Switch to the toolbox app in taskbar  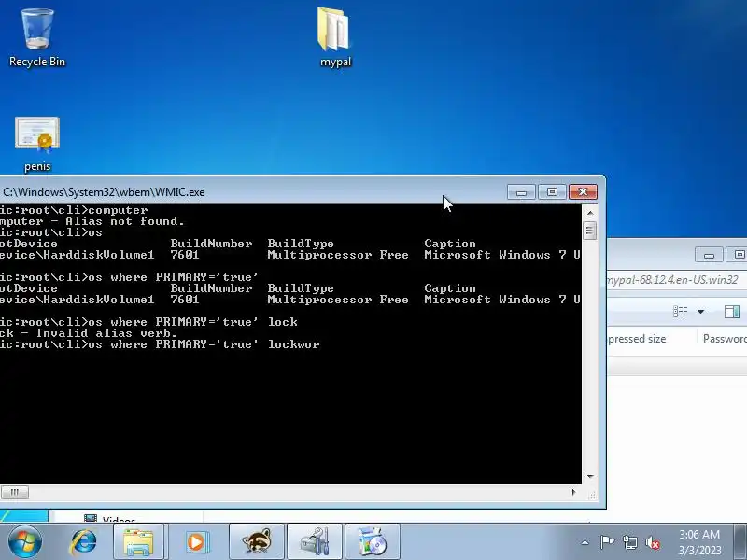(x=315, y=542)
